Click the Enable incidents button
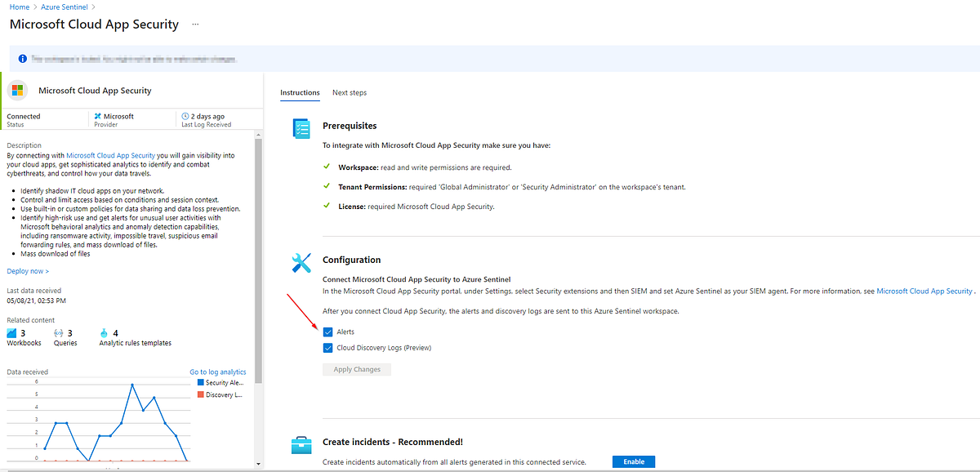 [x=634, y=461]
